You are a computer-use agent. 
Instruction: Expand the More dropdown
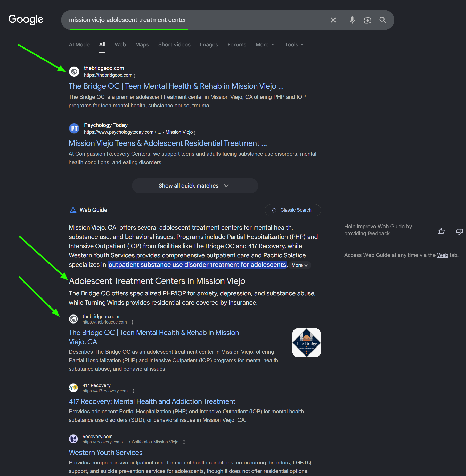point(265,45)
